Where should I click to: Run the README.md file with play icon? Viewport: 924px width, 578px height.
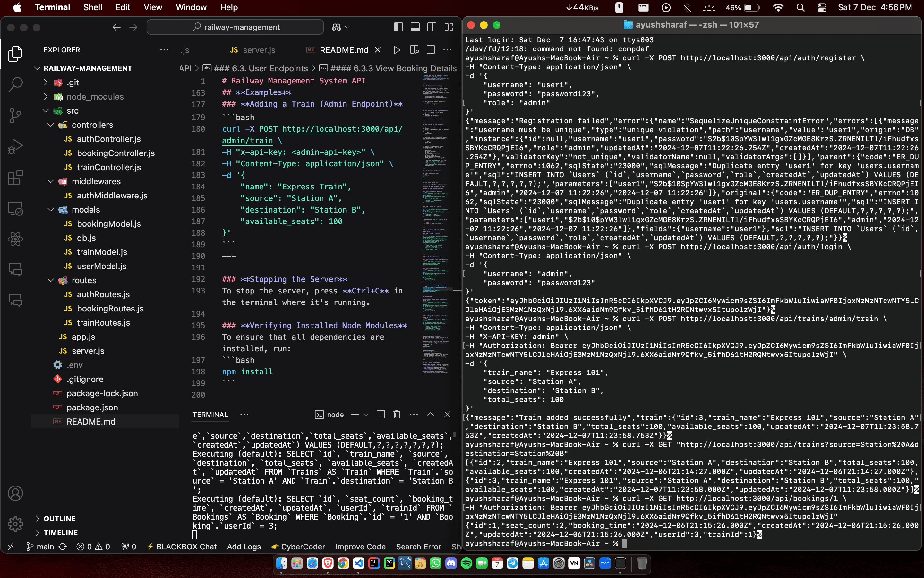397,50
